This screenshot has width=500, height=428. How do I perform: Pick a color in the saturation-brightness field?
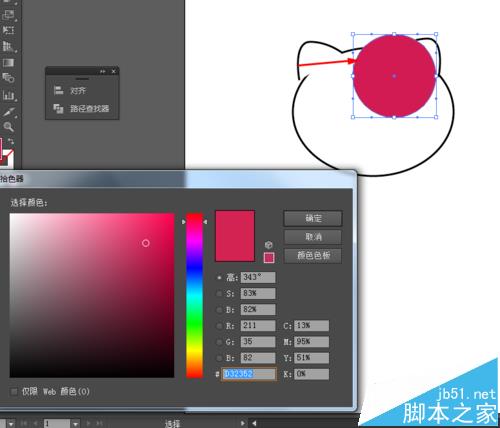coord(92,295)
